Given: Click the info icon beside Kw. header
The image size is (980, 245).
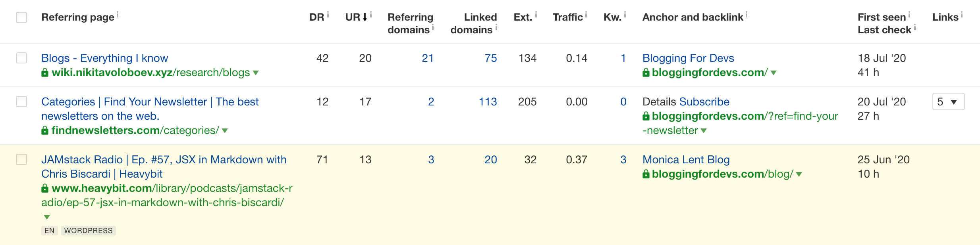Looking at the screenshot, I should point(625,14).
